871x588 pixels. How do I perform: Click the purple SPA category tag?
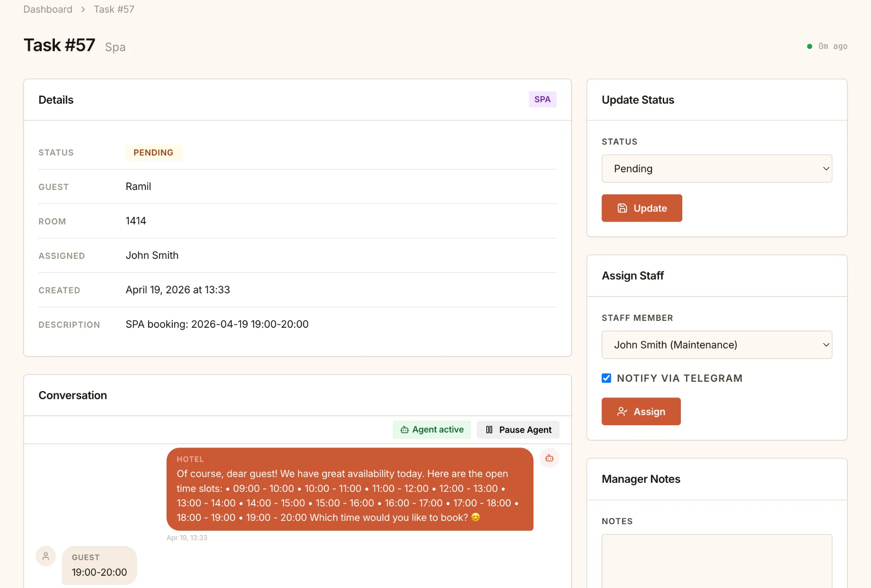[x=542, y=100]
